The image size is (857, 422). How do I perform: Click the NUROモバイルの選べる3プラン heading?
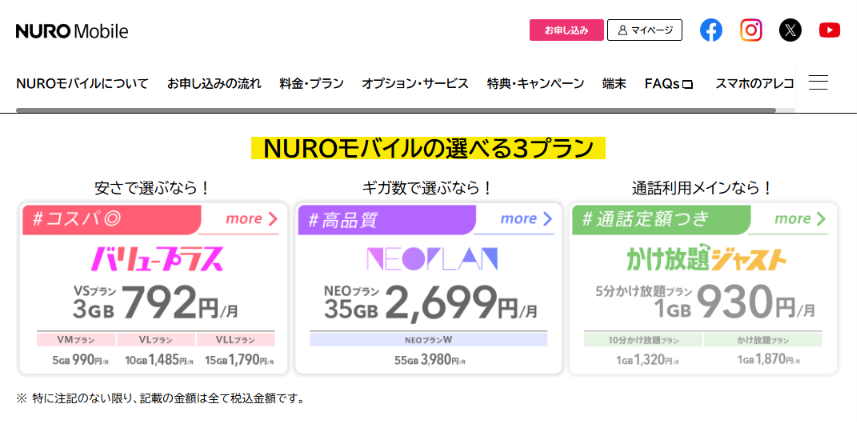pyautogui.click(x=428, y=148)
